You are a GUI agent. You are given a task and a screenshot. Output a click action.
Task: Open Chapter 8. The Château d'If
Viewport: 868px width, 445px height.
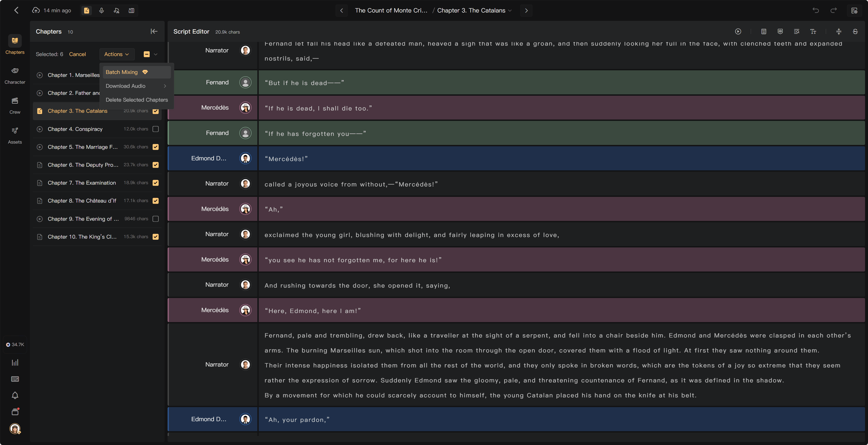coord(97,200)
